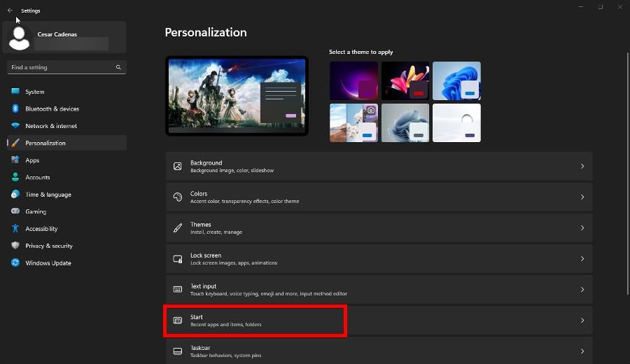Image resolution: width=630 pixels, height=364 pixels.
Task: Open Accessibility settings
Action: [66, 229]
